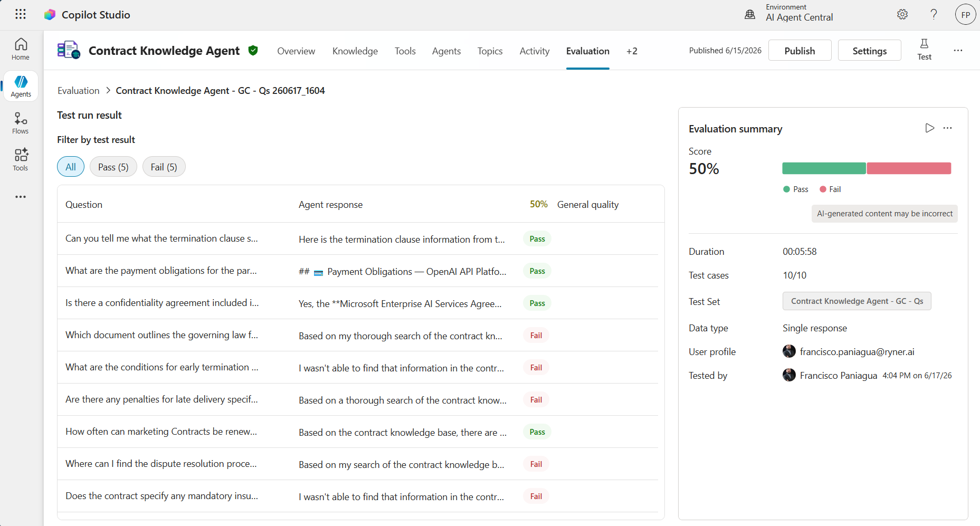Viewport: 980px width, 526px height.
Task: Switch to the Knowledge tab
Action: tap(355, 51)
